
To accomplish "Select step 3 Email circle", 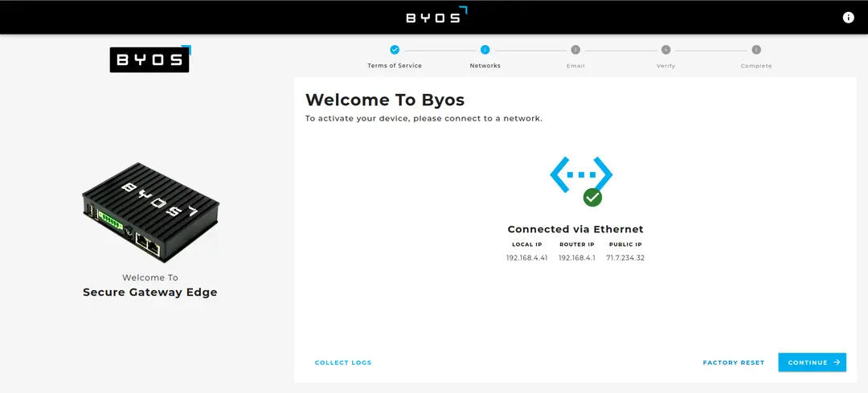I will (575, 50).
